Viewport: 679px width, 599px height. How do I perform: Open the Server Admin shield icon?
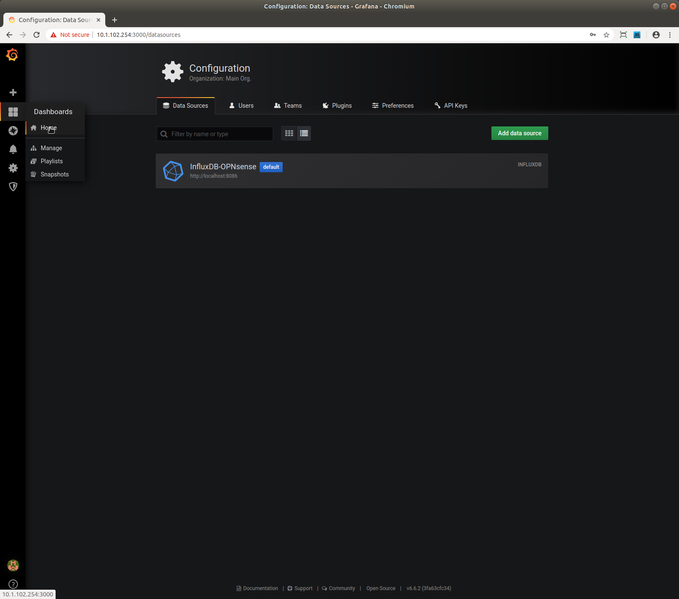13,187
